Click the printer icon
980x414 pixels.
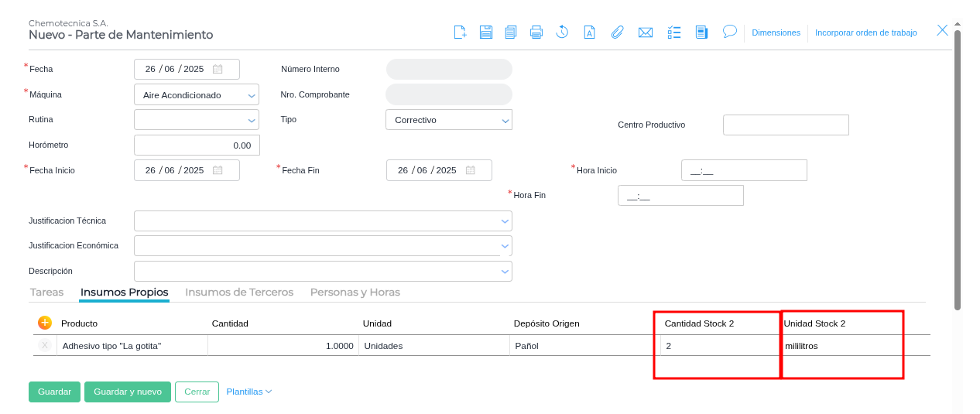pos(536,32)
